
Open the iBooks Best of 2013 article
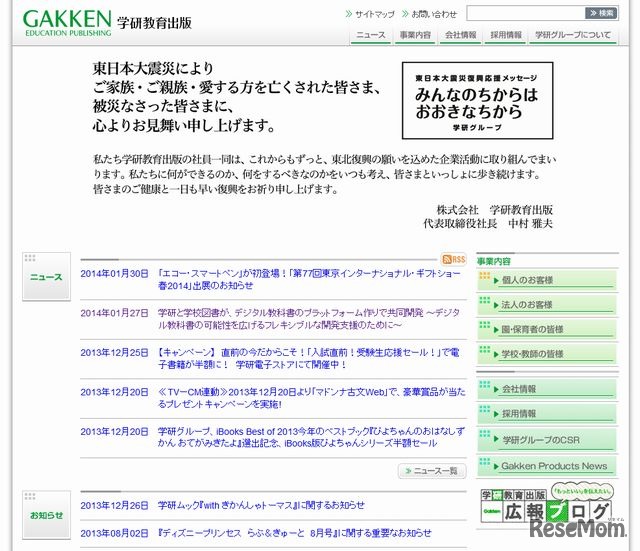311,437
